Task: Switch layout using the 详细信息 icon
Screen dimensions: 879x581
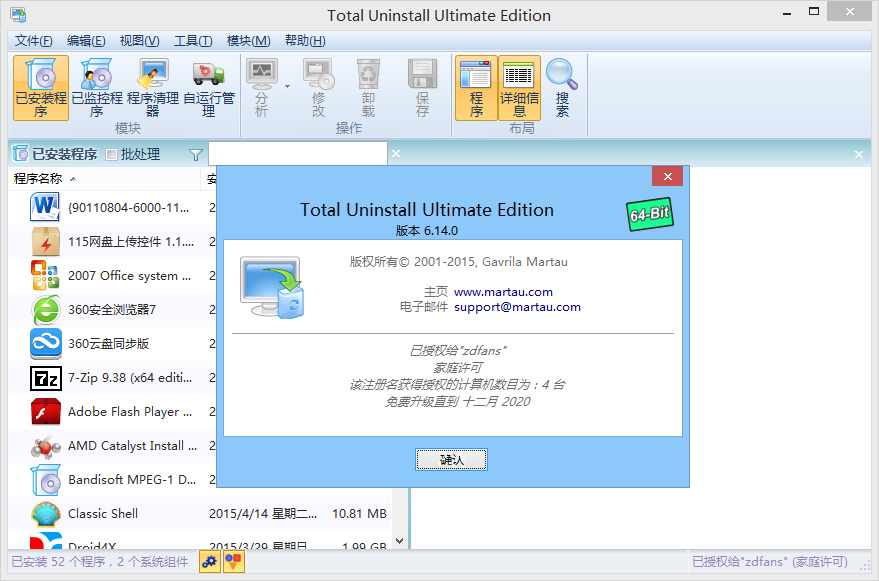Action: tap(519, 88)
